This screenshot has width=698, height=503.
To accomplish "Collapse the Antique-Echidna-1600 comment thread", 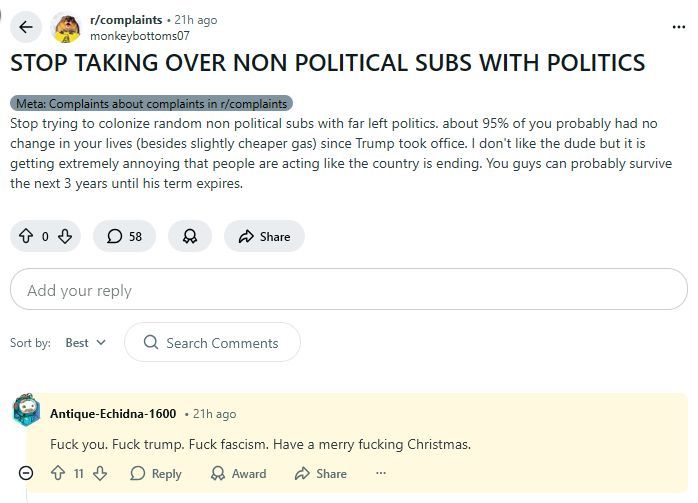I will coord(26,473).
